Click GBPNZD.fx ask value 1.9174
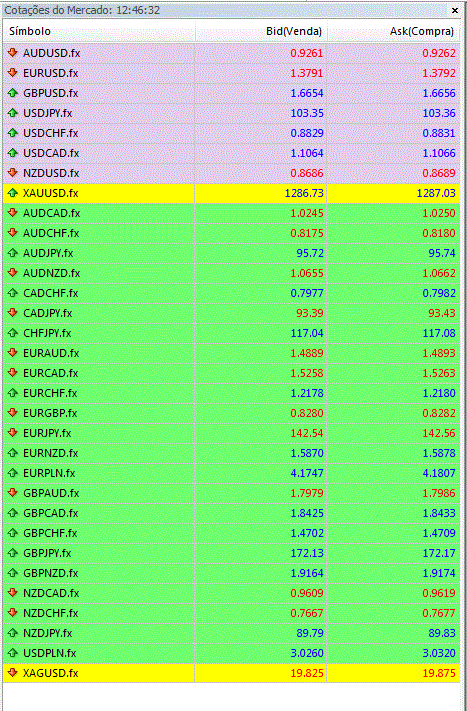Viewport: 467px width, 711px height. [x=439, y=573]
